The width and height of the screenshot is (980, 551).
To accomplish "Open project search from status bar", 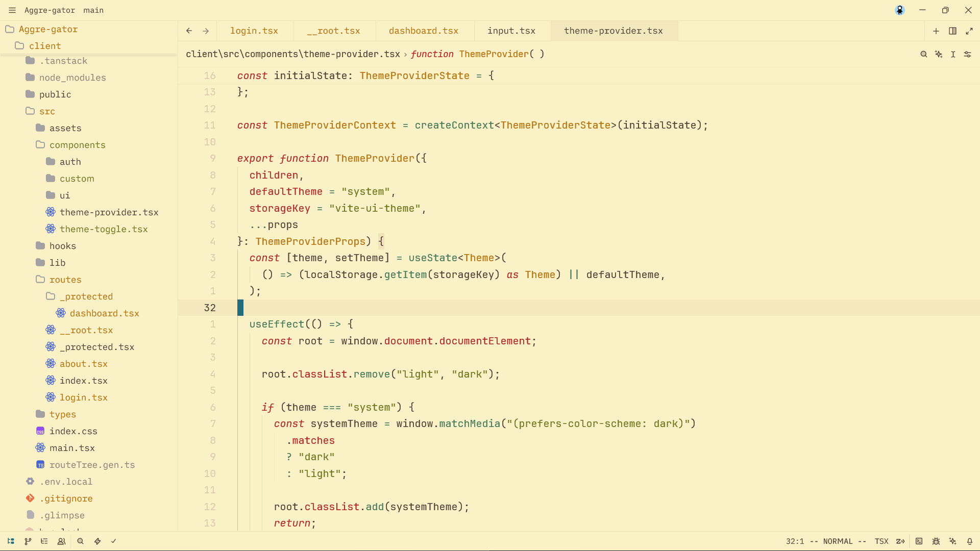I will click(80, 541).
